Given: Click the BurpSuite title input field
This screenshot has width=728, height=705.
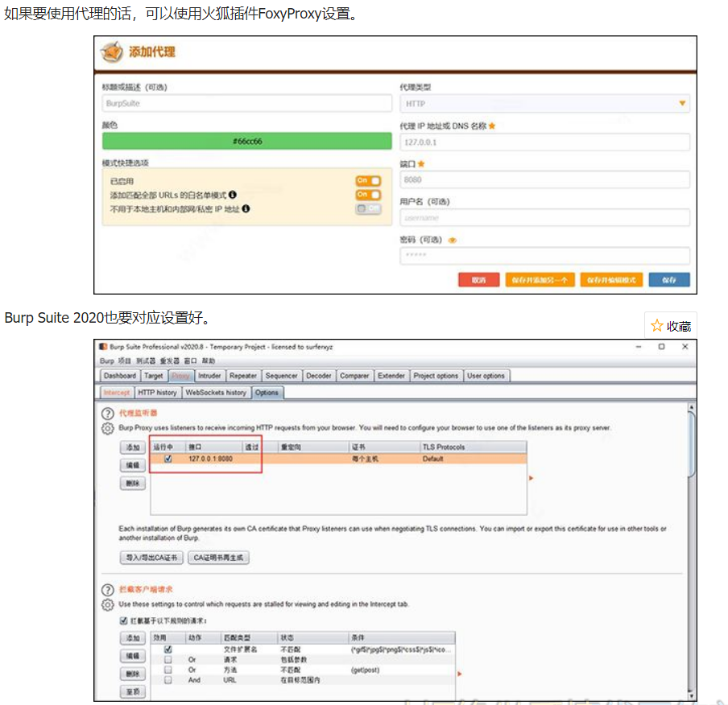Looking at the screenshot, I should click(247, 103).
